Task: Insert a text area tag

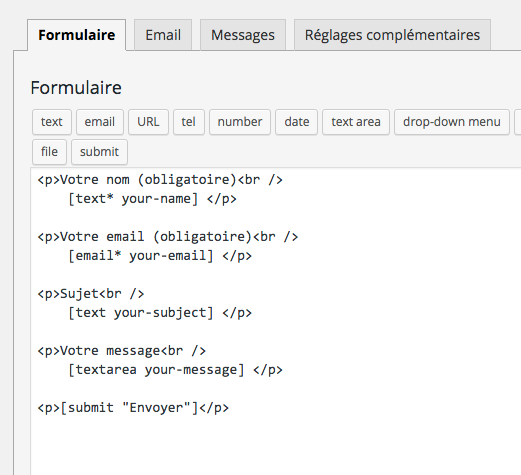Action: coord(356,122)
